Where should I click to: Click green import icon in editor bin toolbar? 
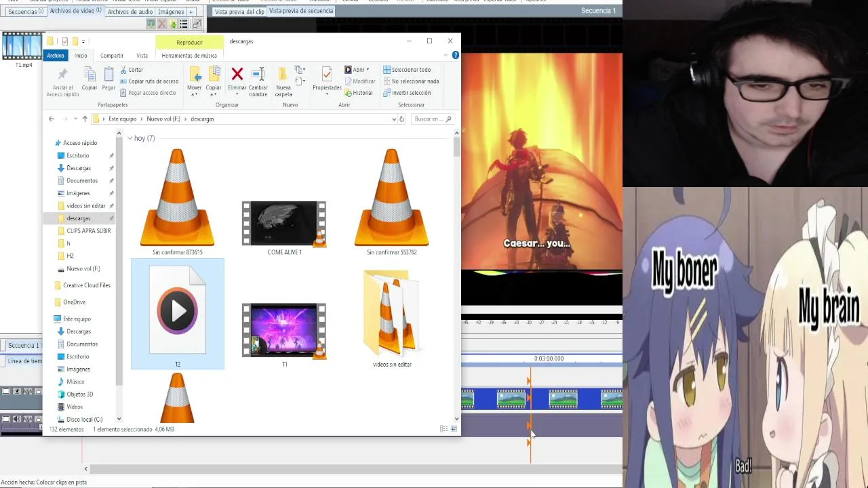[151, 24]
